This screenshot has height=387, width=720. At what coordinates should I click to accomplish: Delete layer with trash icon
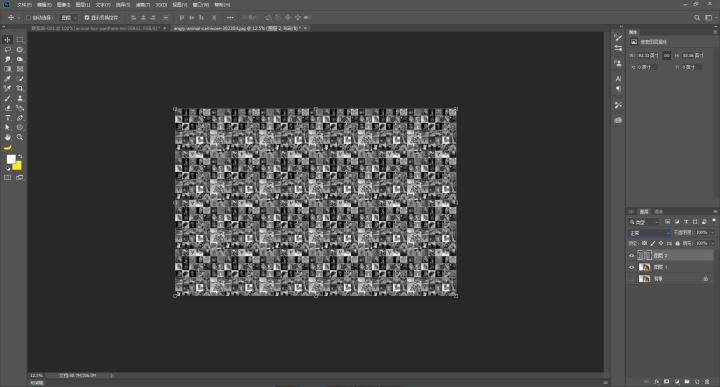click(707, 381)
